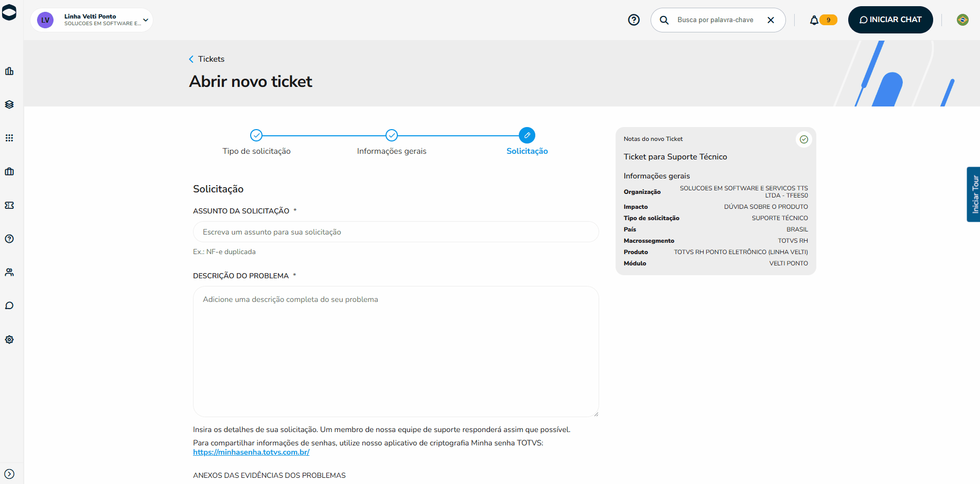Click the Iniciar Tour side tab

tap(973, 194)
